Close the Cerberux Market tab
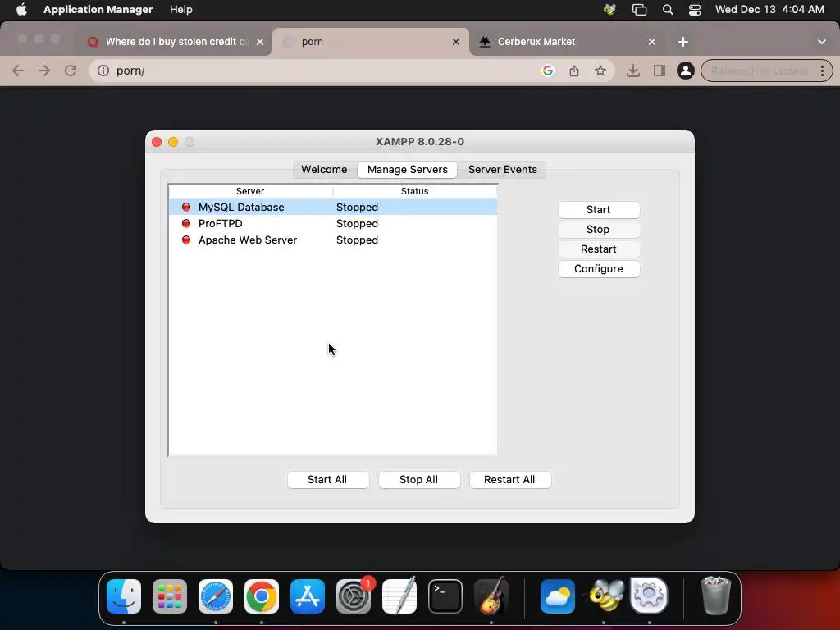This screenshot has width=840, height=630. 652,42
